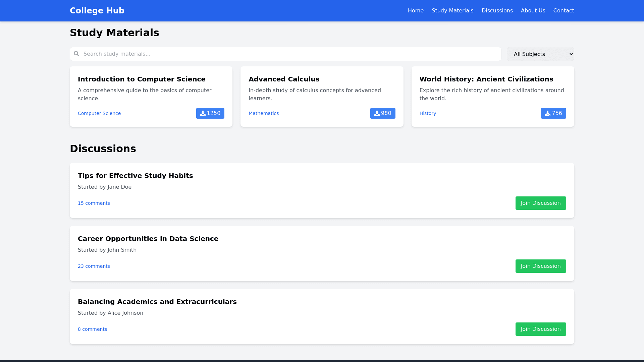Join the Data Science careers discussion
The height and width of the screenshot is (362, 644).
click(x=540, y=266)
